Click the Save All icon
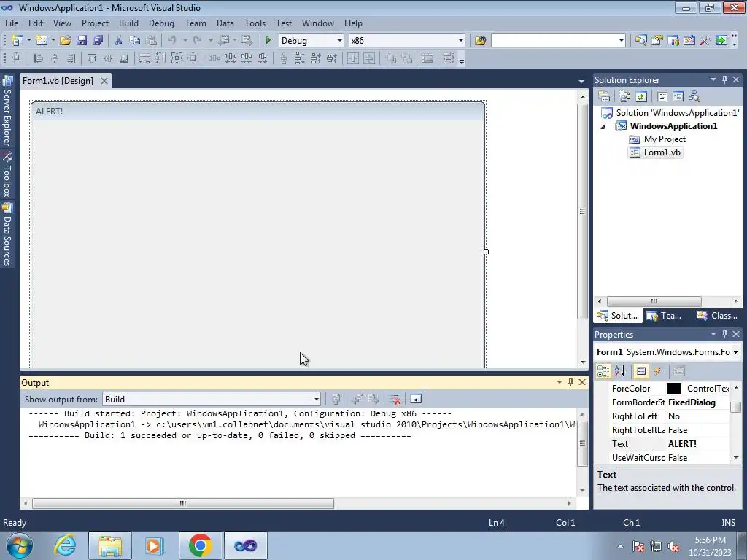The image size is (747, 560). 98,41
